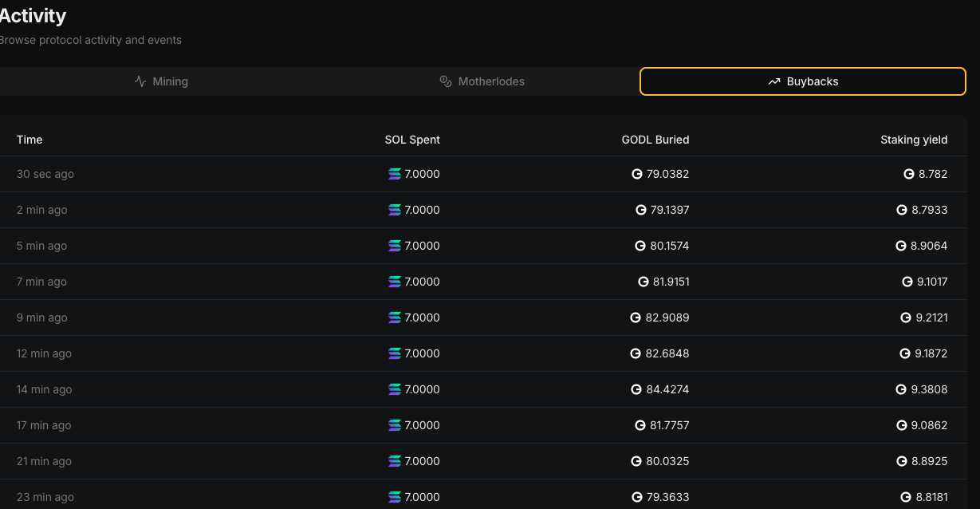Image resolution: width=980 pixels, height=509 pixels.
Task: Click the 81.9151 GODL Buried value
Action: tap(670, 282)
